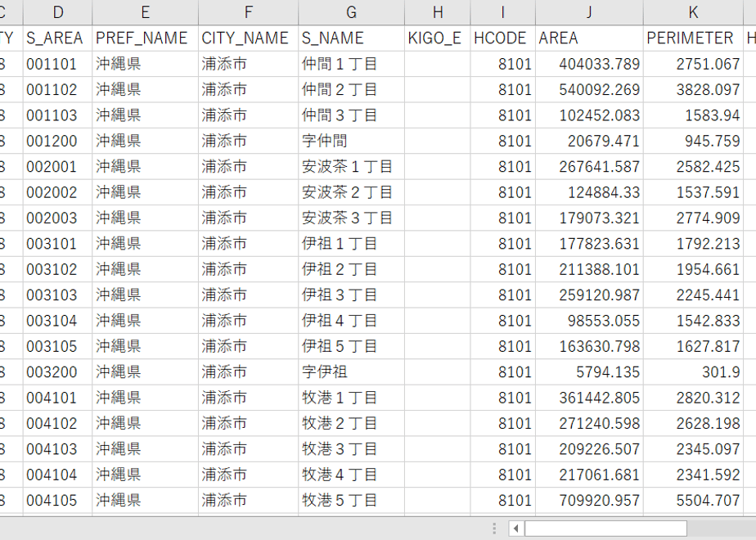Select cell with 001200
Viewport: 756px width, 540px height.
57,141
